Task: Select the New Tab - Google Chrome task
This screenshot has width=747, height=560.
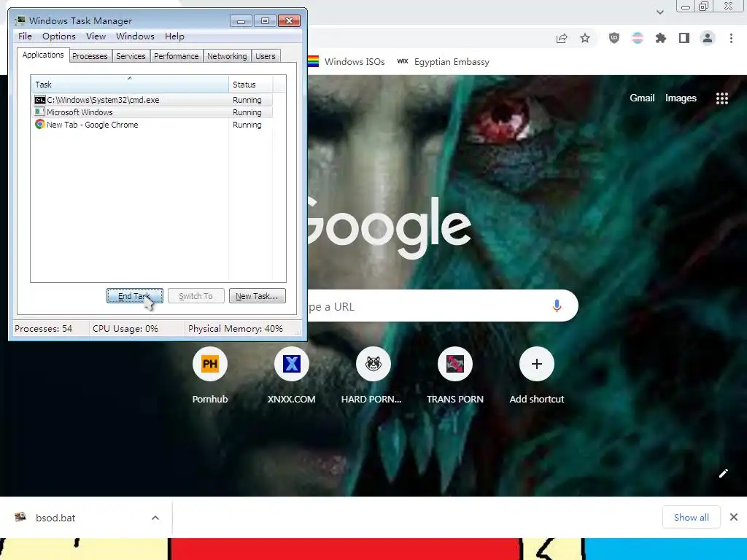Action: pyautogui.click(x=153, y=125)
